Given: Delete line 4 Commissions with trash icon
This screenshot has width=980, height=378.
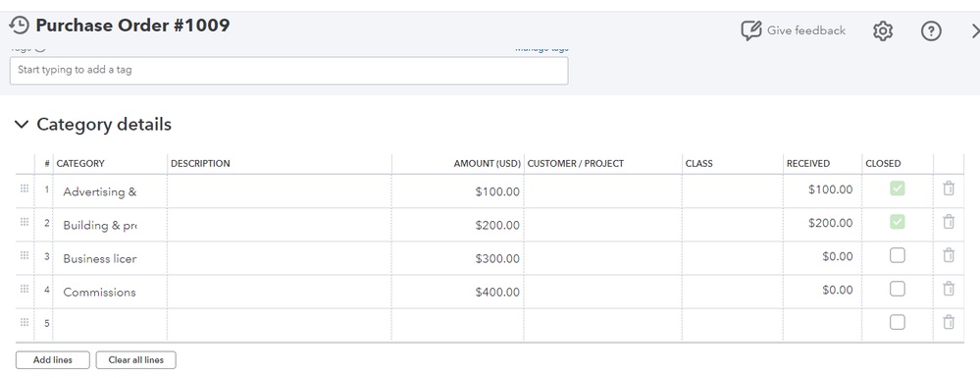Looking at the screenshot, I should 949,289.
